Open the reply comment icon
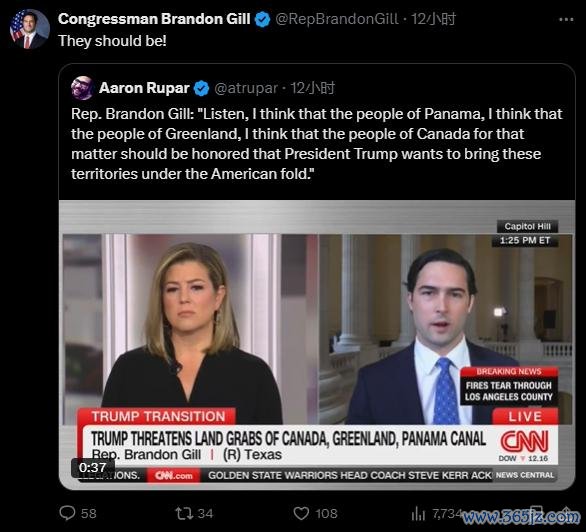The height and width of the screenshot is (532, 586). coord(68,513)
